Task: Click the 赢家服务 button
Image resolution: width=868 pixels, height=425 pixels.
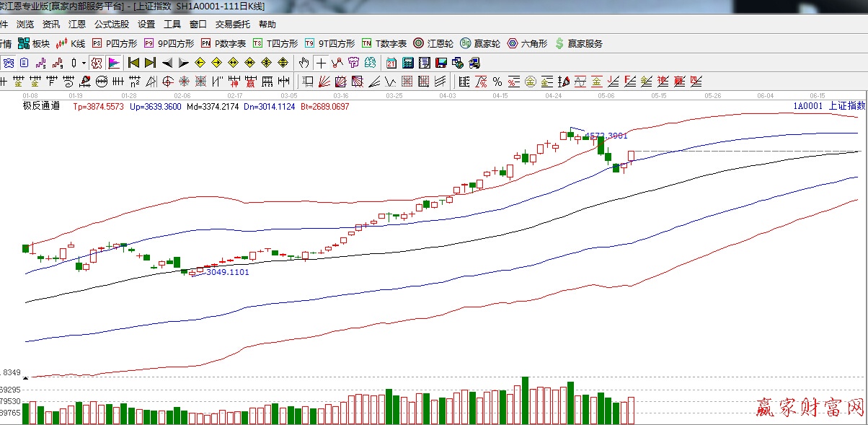Action: tap(578, 44)
